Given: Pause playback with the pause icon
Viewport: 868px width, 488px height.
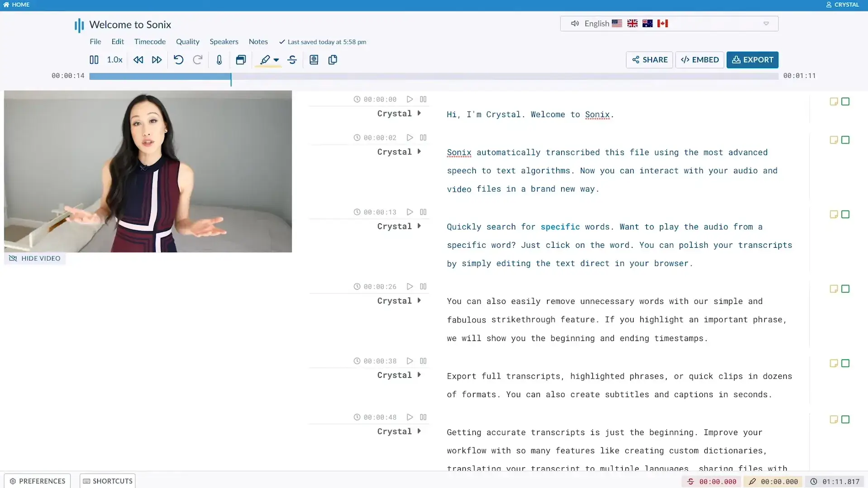Looking at the screenshot, I should tap(94, 60).
